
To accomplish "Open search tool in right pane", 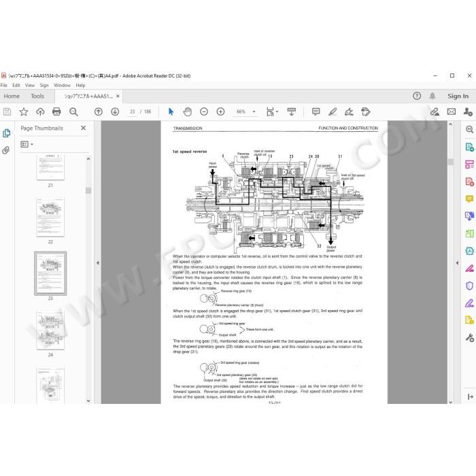I will tap(469, 130).
